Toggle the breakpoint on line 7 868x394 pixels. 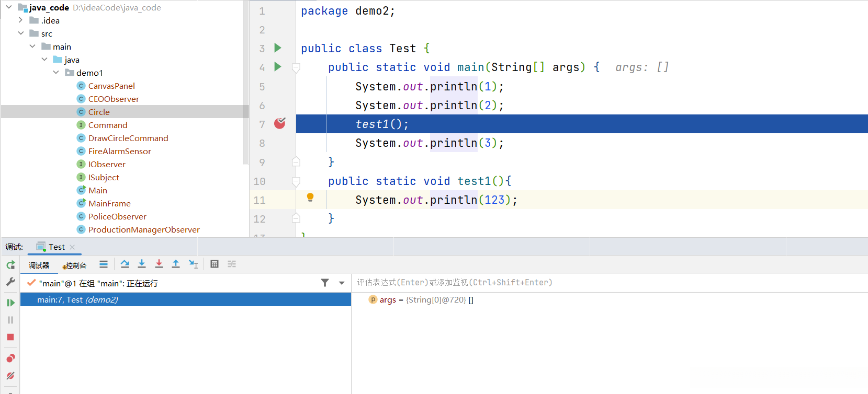click(280, 123)
